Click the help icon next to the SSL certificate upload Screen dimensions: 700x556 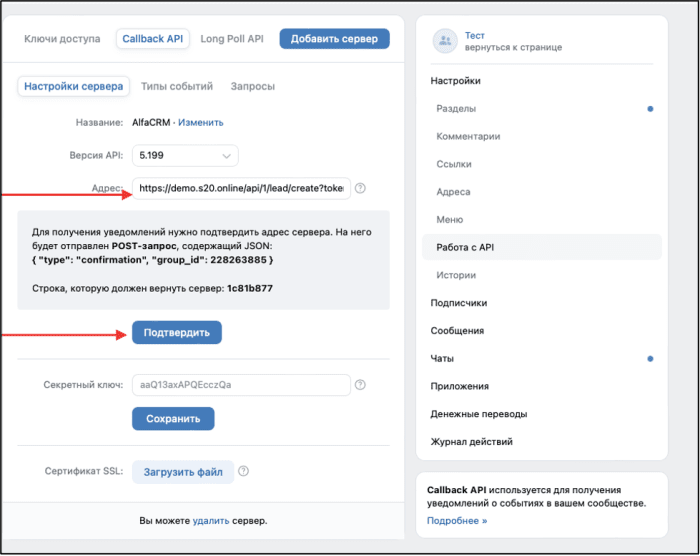point(243,472)
